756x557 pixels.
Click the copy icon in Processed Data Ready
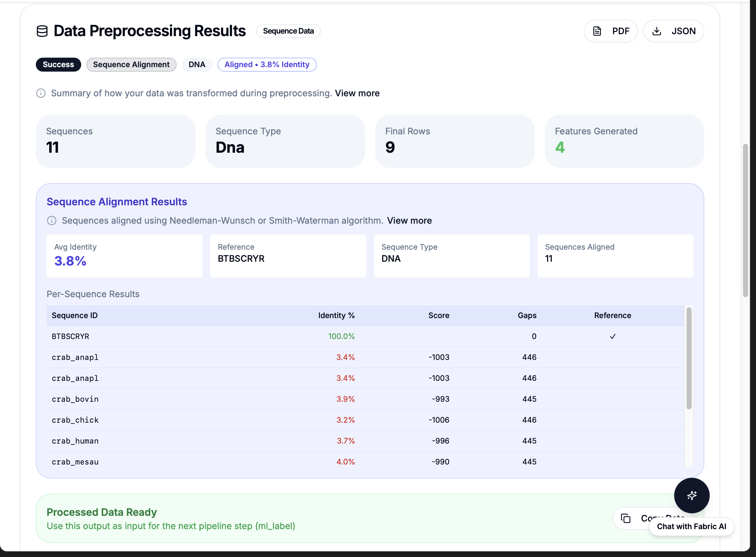click(x=625, y=518)
